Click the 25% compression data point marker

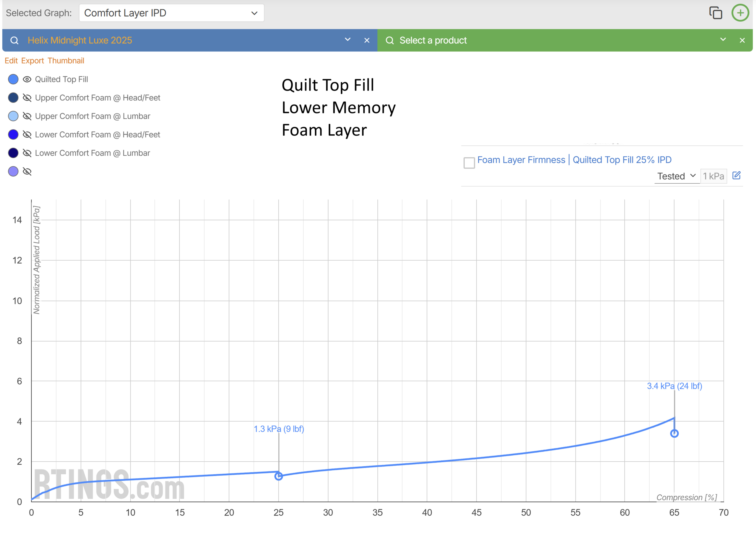278,476
